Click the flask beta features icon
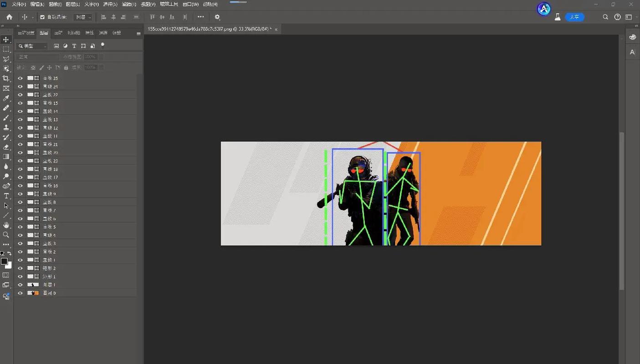640x364 pixels. [x=557, y=17]
